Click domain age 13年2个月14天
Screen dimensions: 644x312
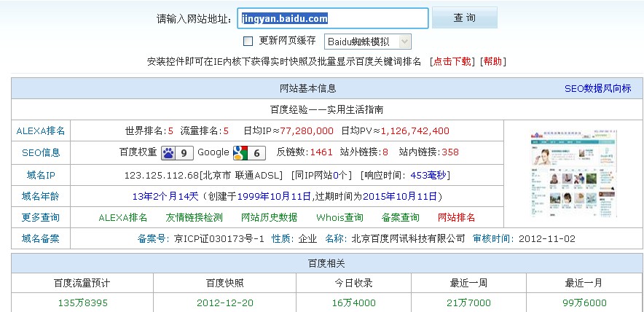[x=165, y=197]
